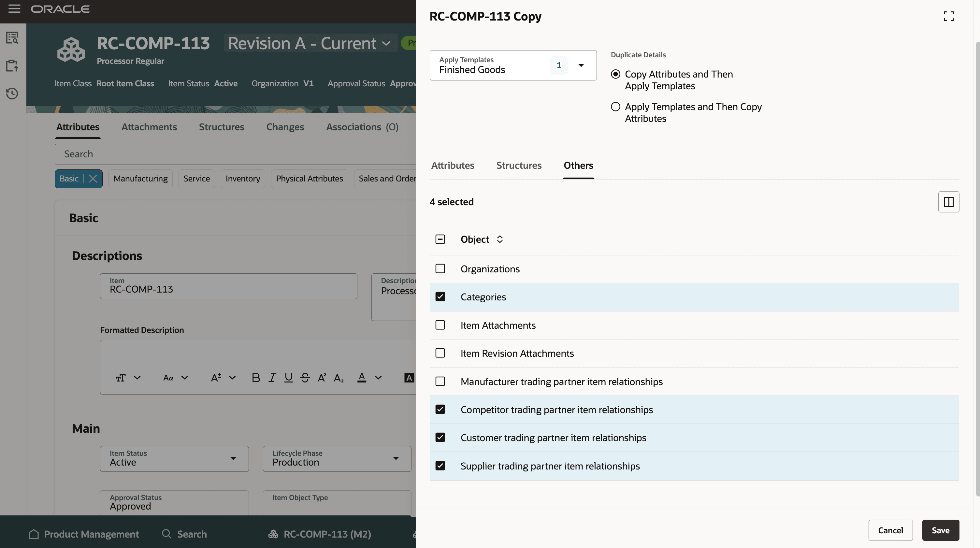Remove the Basic filter chip with X
The height and width of the screenshot is (548, 980).
pyautogui.click(x=93, y=179)
